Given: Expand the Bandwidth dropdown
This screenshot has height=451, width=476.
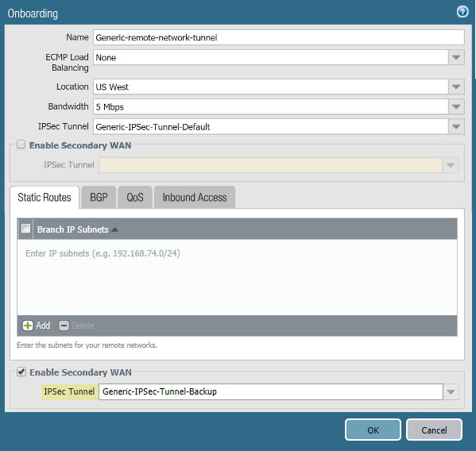Looking at the screenshot, I should (x=456, y=106).
